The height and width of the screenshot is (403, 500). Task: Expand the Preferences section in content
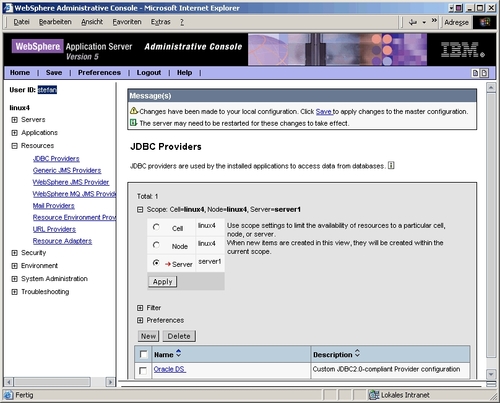click(x=140, y=320)
